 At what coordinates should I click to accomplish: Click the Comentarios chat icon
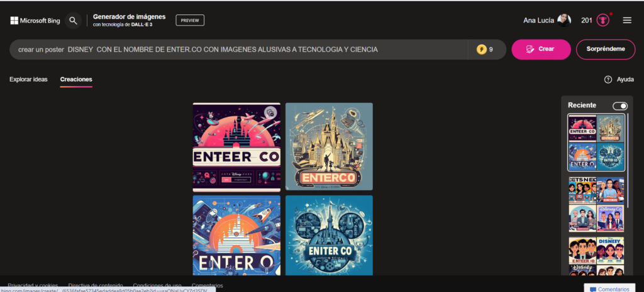pos(592,289)
